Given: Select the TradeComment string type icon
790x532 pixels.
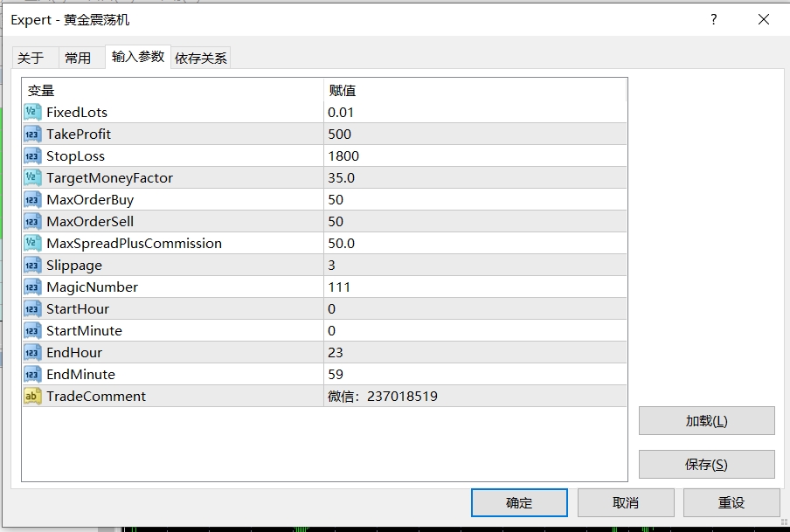Looking at the screenshot, I should [x=32, y=396].
